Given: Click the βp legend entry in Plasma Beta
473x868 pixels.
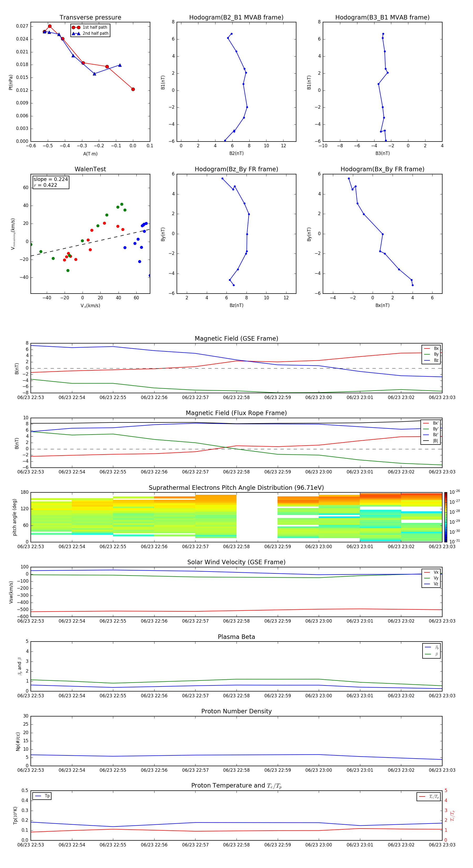Looking at the screenshot, I should (x=431, y=647).
